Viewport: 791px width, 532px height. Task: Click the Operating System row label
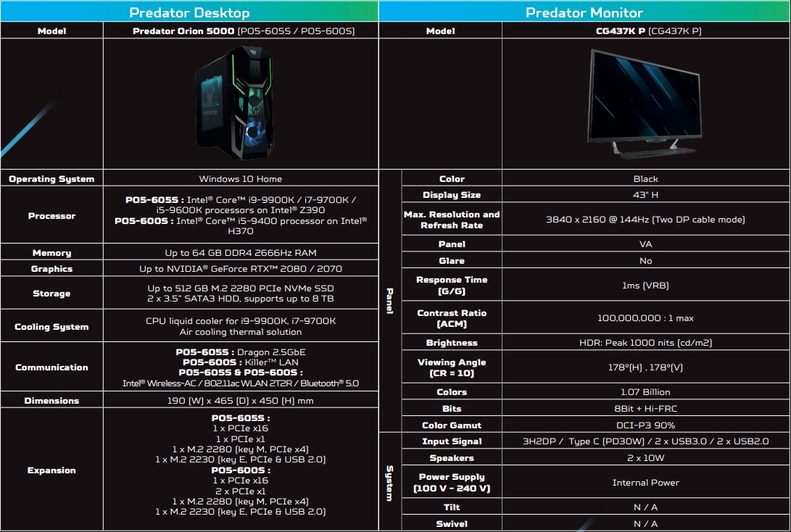click(51, 179)
